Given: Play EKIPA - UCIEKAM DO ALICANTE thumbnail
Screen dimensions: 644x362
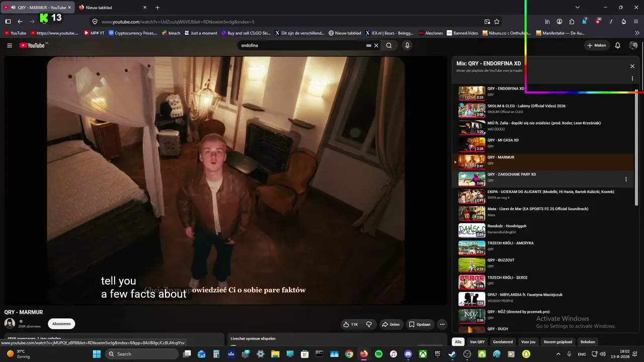Looking at the screenshot, I should [x=471, y=196].
